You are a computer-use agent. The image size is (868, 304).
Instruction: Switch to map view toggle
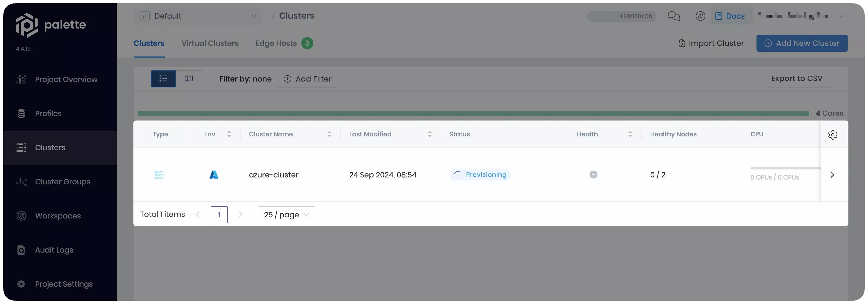(189, 79)
